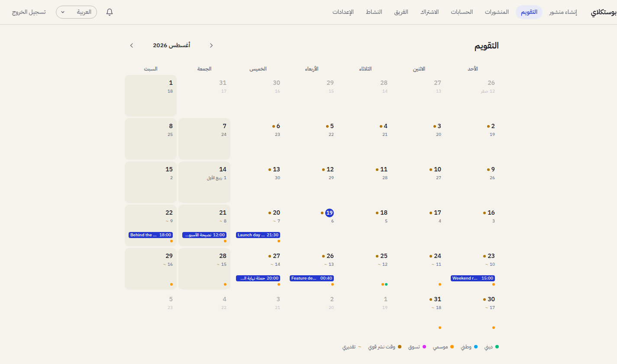
Task: Open the Weekend r... 15:00 post
Action: (x=473, y=278)
